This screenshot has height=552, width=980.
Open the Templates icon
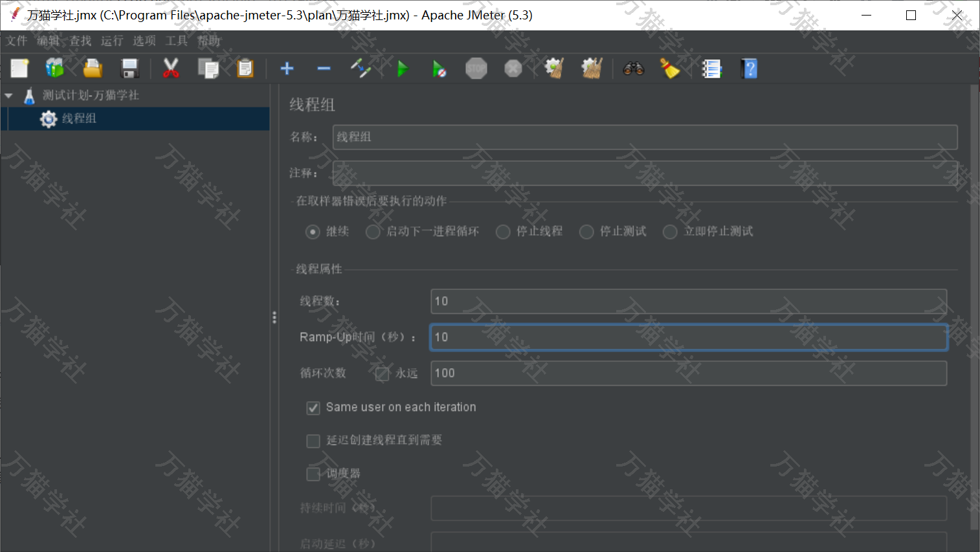pos(55,68)
